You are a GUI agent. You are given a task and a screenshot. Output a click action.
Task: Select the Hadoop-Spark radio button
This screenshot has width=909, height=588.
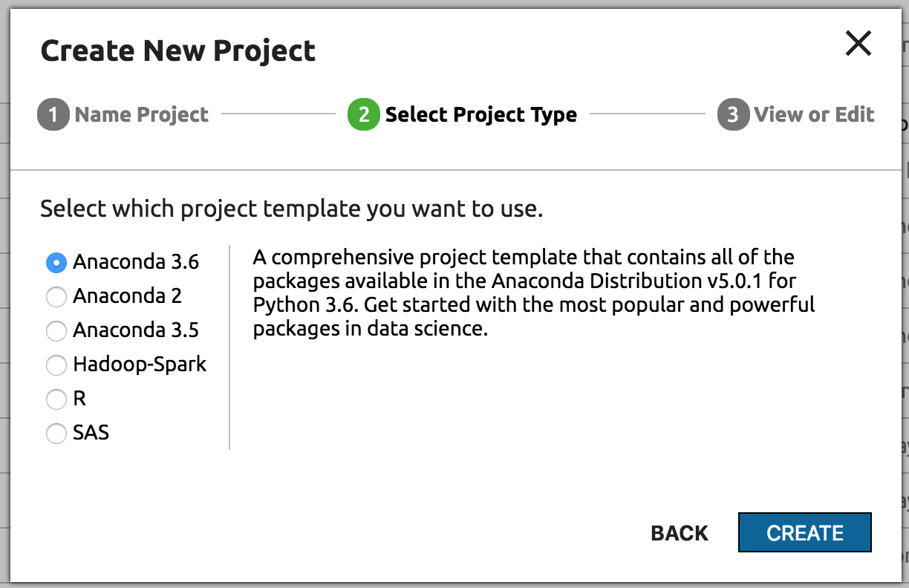(x=56, y=365)
